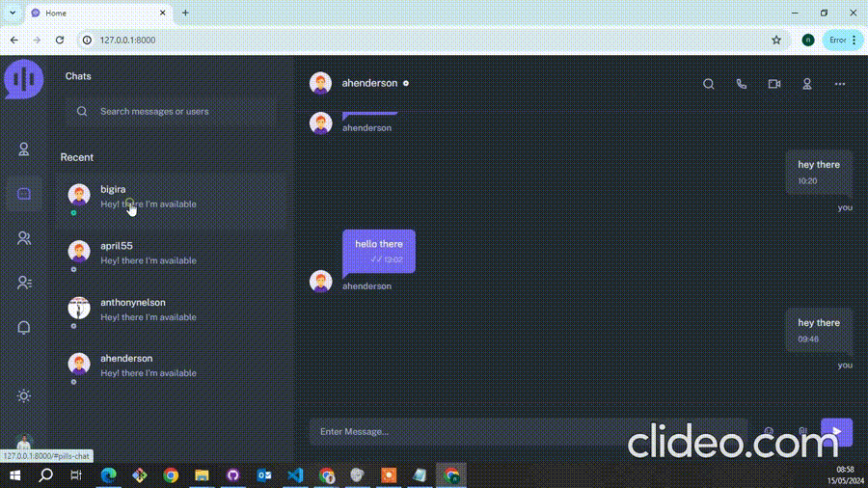
Task: View ahenderson's user profile icon
Action: (x=807, y=84)
